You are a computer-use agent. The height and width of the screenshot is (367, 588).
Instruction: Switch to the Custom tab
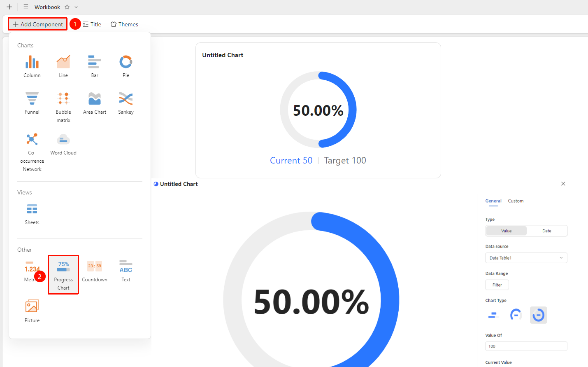(516, 201)
